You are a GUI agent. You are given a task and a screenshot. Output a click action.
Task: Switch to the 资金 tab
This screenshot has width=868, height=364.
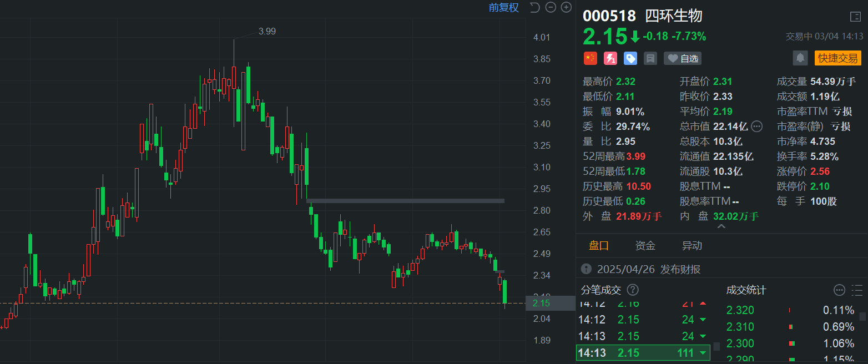pos(645,246)
